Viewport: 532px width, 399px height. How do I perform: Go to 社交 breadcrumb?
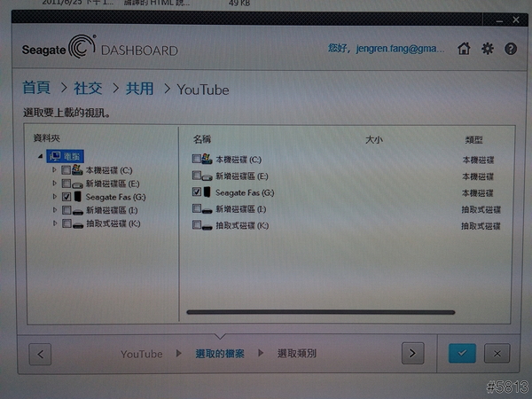[88, 88]
